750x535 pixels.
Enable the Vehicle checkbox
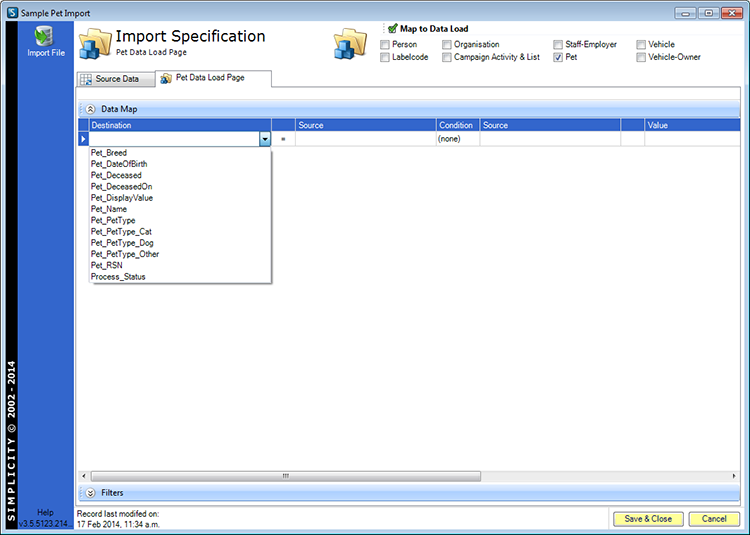tap(640, 44)
